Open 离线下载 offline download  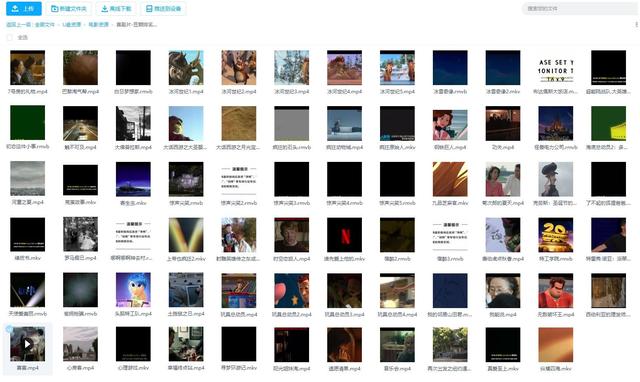click(116, 9)
